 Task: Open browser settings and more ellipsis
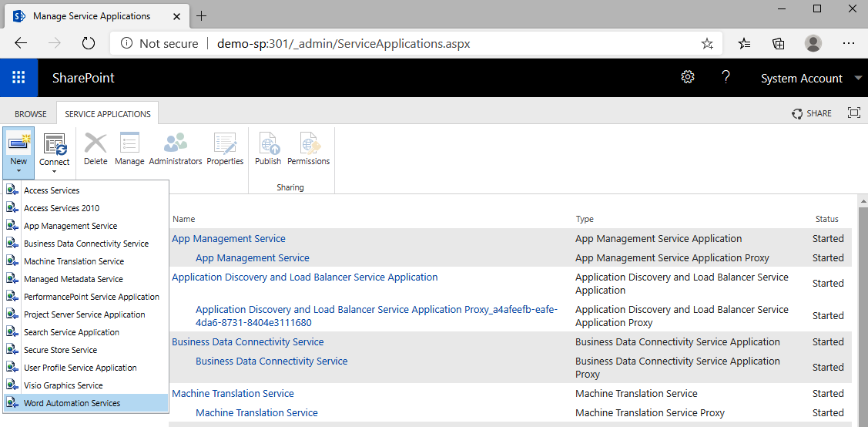[x=849, y=44]
